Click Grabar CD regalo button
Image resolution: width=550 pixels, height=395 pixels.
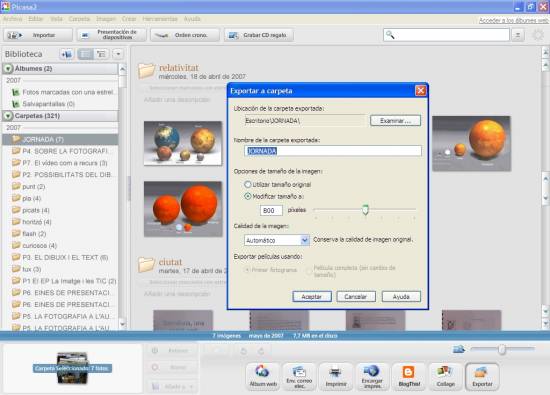[259, 35]
